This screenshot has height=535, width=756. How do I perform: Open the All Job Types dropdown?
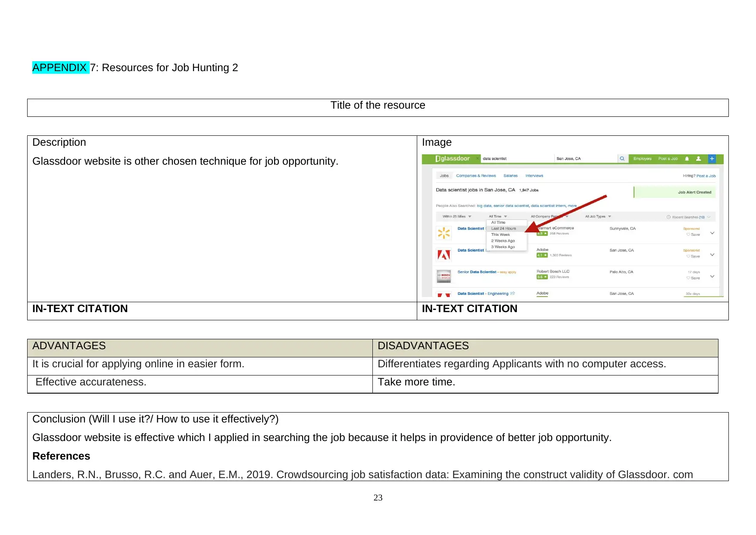coord(598,216)
